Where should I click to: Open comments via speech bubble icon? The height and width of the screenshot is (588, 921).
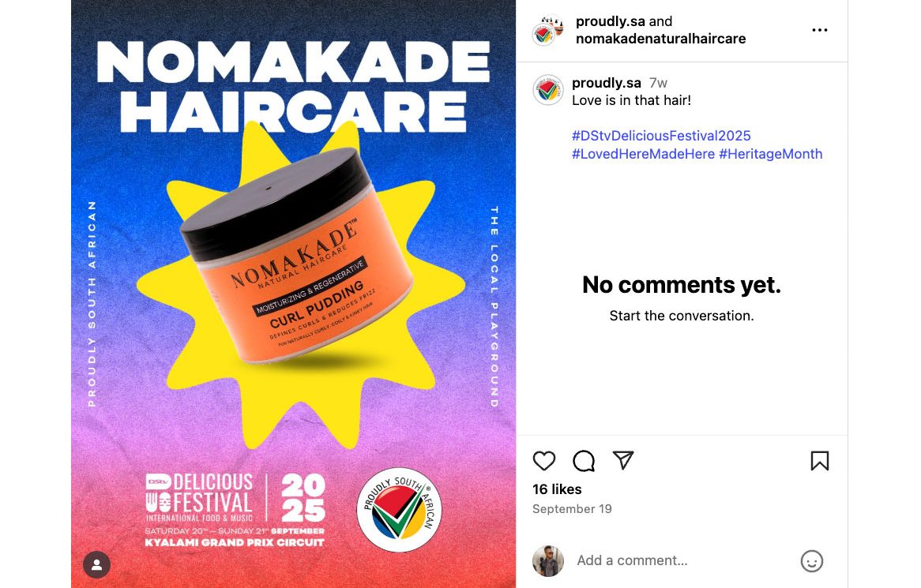(x=584, y=461)
